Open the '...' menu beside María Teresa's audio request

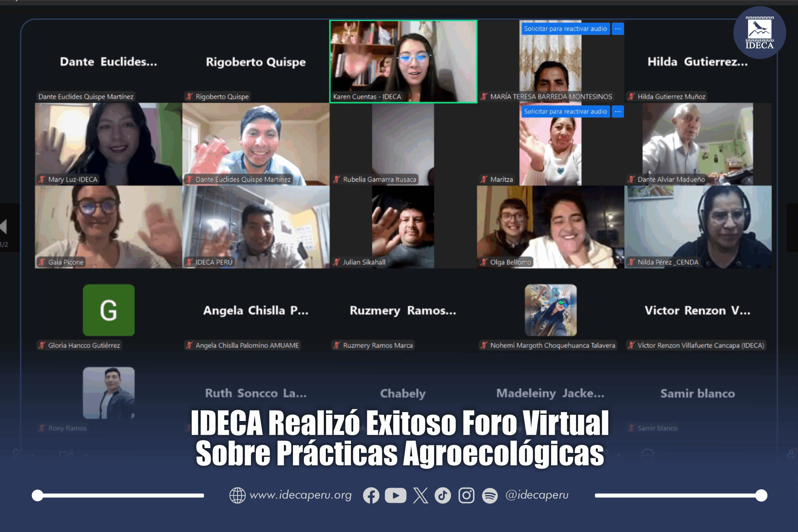[x=618, y=29]
